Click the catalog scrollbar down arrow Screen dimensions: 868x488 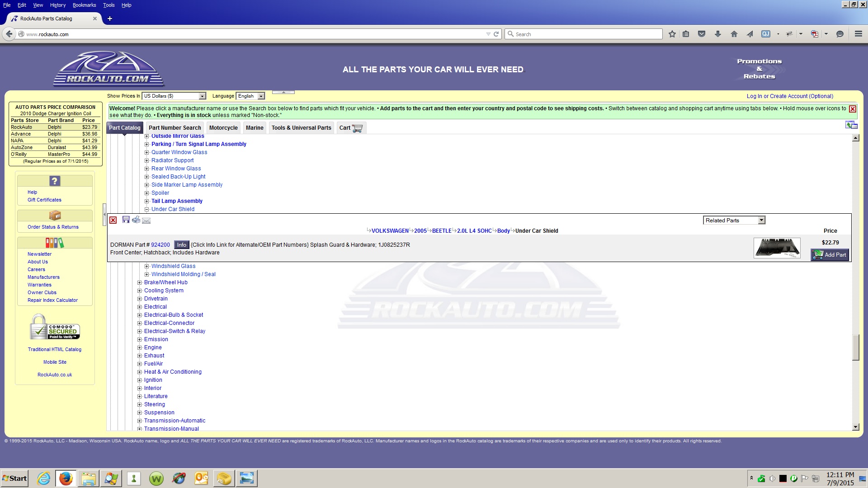pyautogui.click(x=855, y=427)
